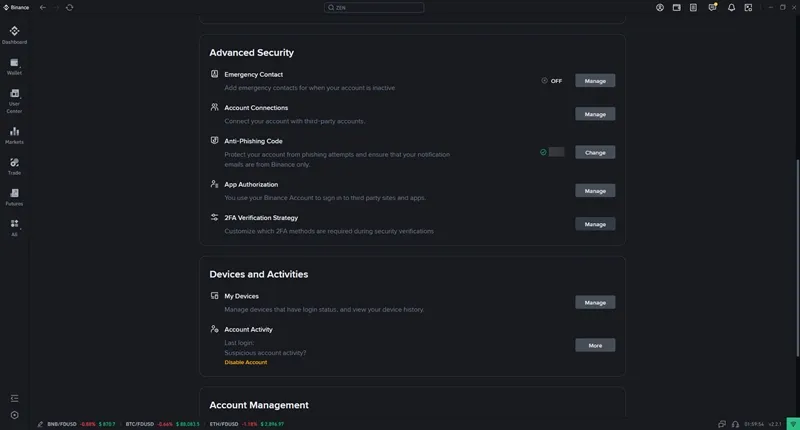Click the search input field
The image size is (800, 430).
pyautogui.click(x=374, y=7)
